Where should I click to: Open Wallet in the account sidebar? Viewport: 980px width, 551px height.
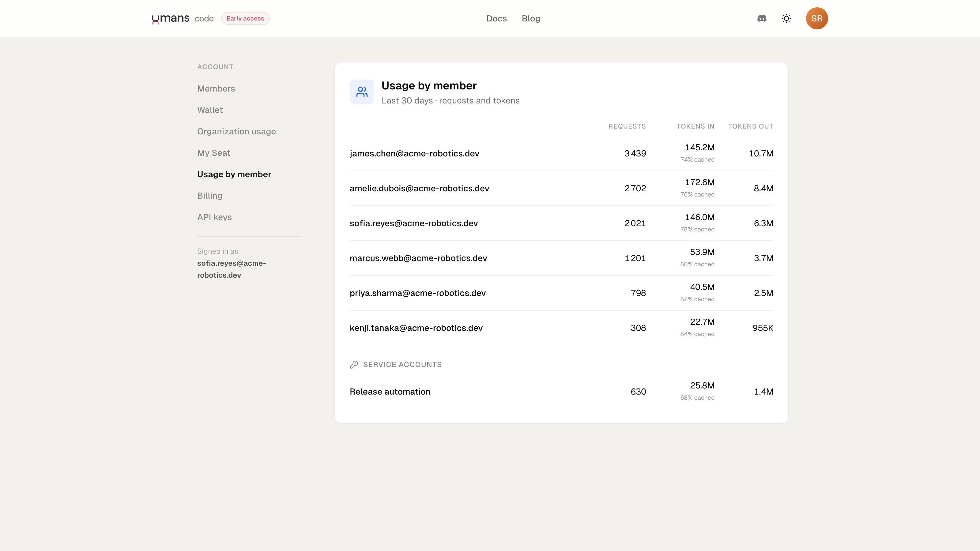pyautogui.click(x=209, y=110)
